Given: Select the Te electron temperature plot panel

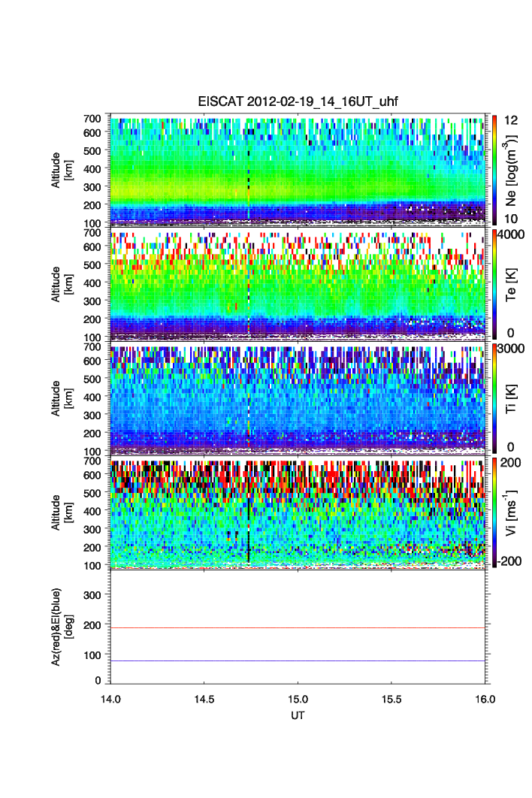Looking at the screenshot, I should pyautogui.click(x=298, y=284).
